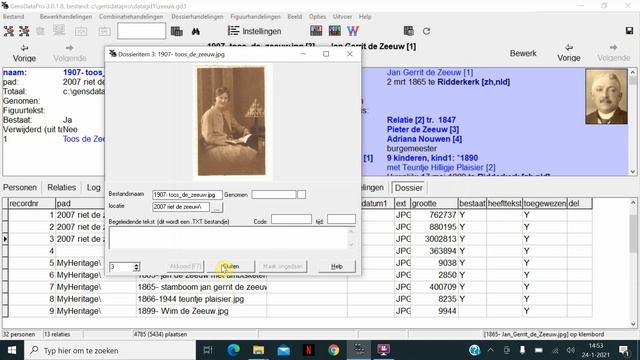This screenshot has height=360, width=640.
Task: Go to Vorige on the right panel
Action: [x=569, y=53]
